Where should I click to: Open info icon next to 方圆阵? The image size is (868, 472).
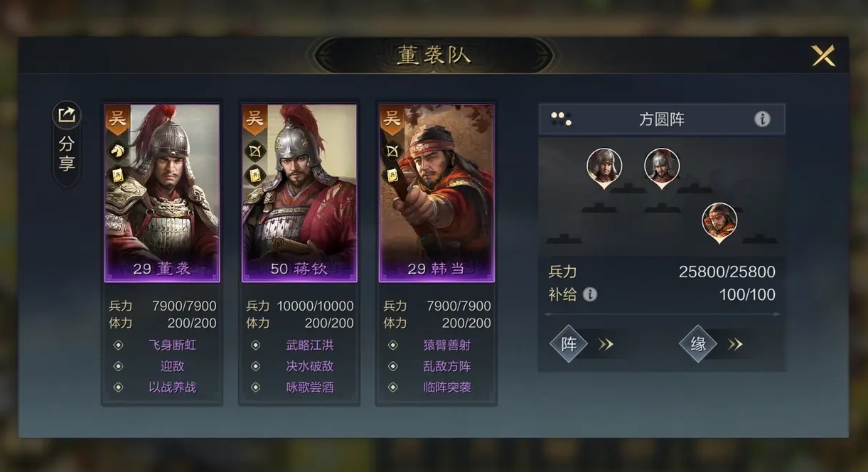pos(762,119)
